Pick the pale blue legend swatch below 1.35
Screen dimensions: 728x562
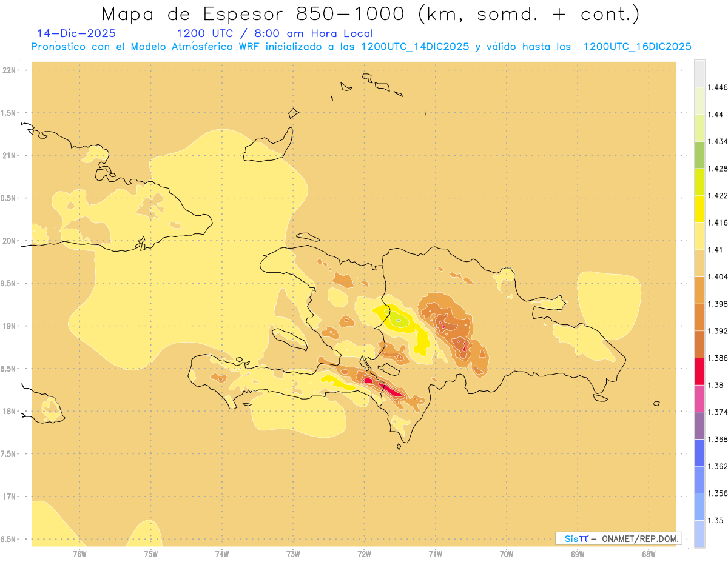[x=699, y=534]
